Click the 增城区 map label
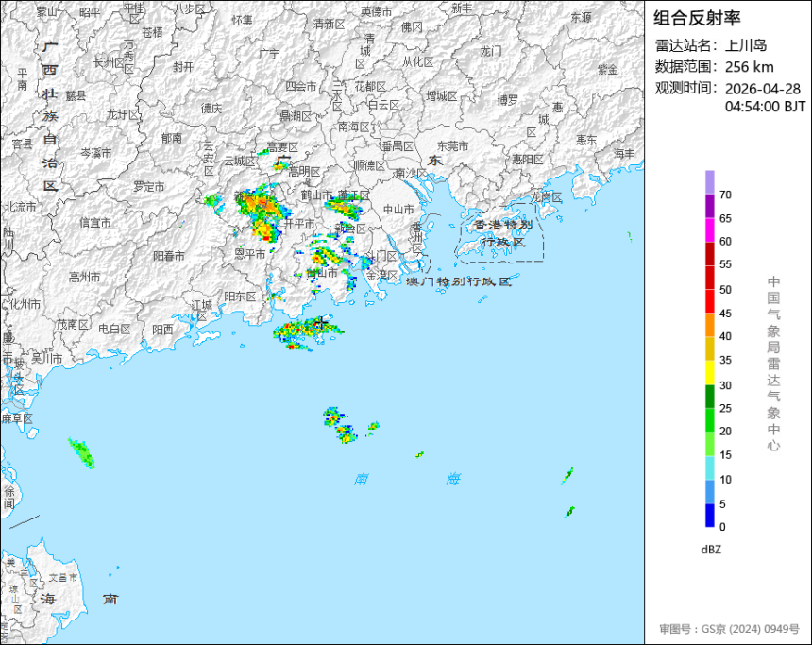Screen dimensions: 812x645 pos(442,95)
